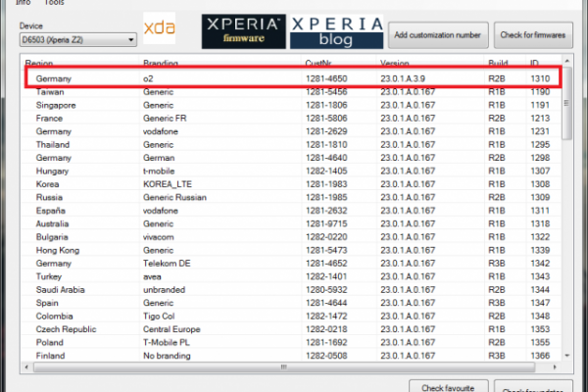Screen dimensions: 588x392
Task: Sort by the Branding column header
Action: (x=161, y=63)
